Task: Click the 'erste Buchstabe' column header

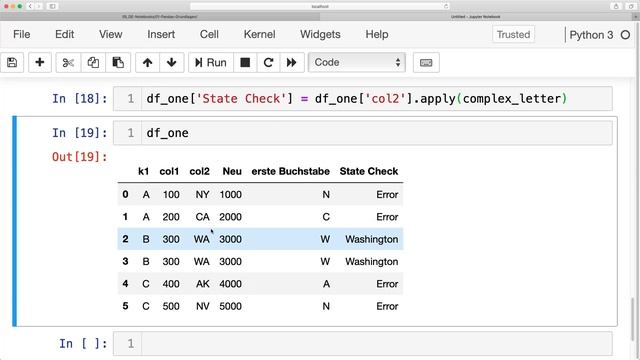Action: coord(290,171)
